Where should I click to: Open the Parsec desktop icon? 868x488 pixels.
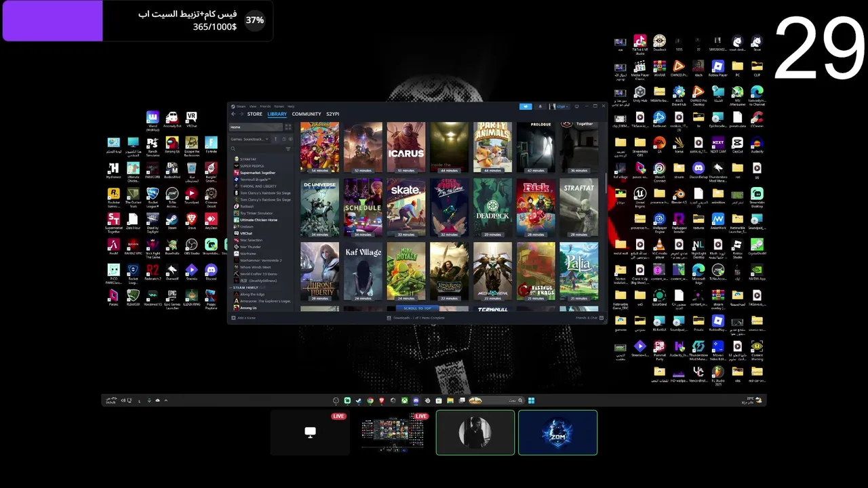[x=113, y=298]
